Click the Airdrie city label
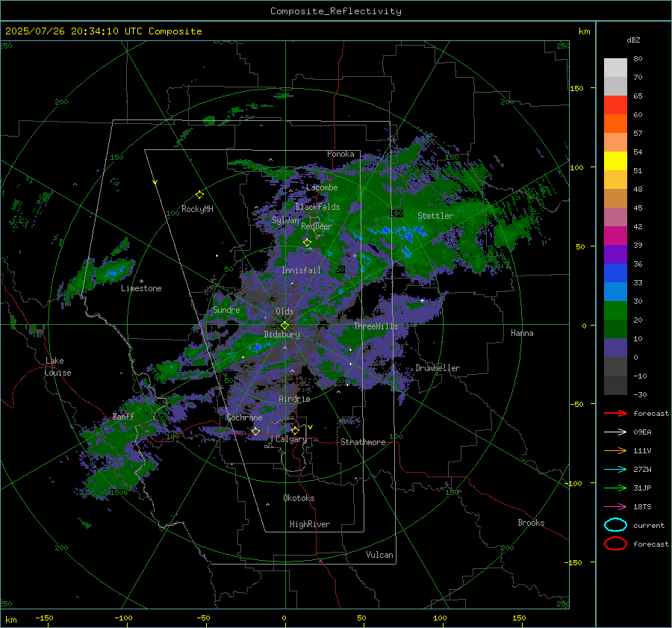The width and height of the screenshot is (672, 628). [x=294, y=399]
